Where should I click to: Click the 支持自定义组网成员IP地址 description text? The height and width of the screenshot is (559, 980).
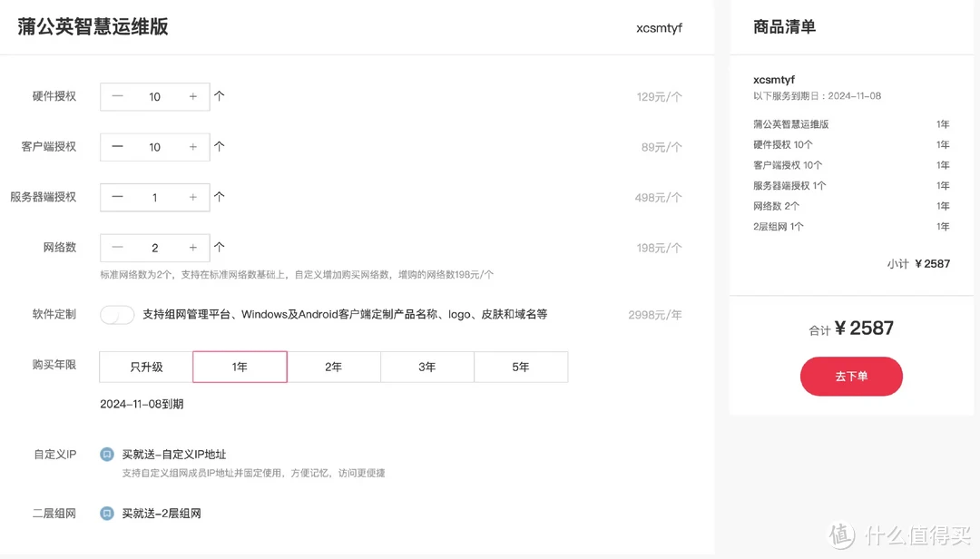coord(253,474)
